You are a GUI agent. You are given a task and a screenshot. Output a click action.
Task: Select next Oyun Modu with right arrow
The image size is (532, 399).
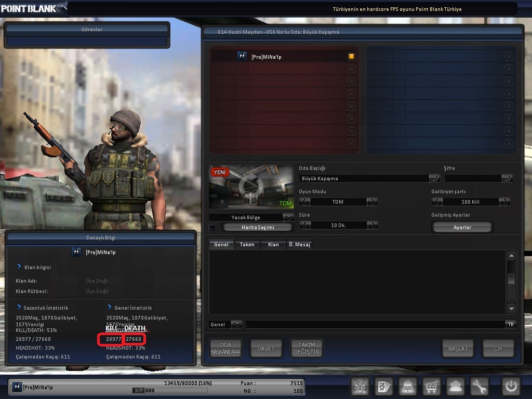(x=372, y=202)
